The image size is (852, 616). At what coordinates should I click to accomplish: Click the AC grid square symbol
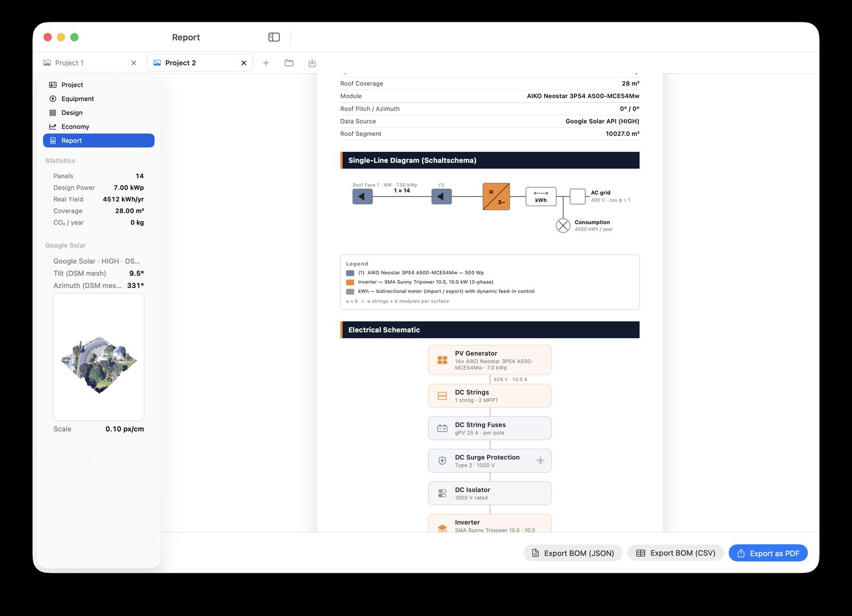pos(578,196)
